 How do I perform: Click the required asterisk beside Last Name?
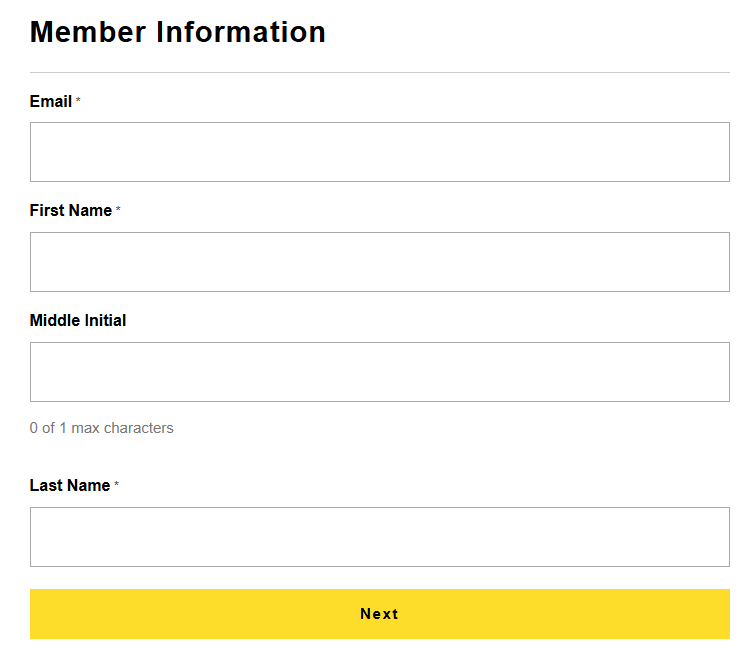116,486
